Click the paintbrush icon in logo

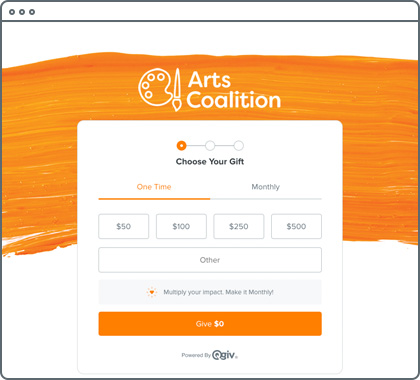(177, 90)
